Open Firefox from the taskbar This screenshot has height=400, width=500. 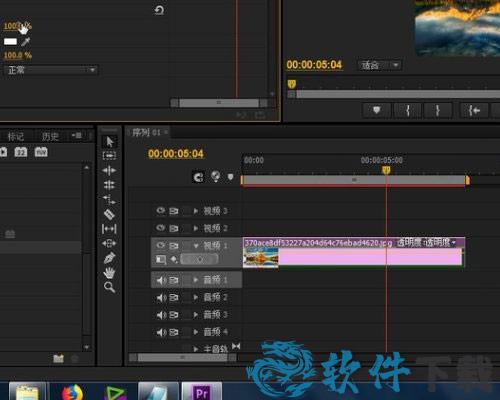click(x=72, y=393)
